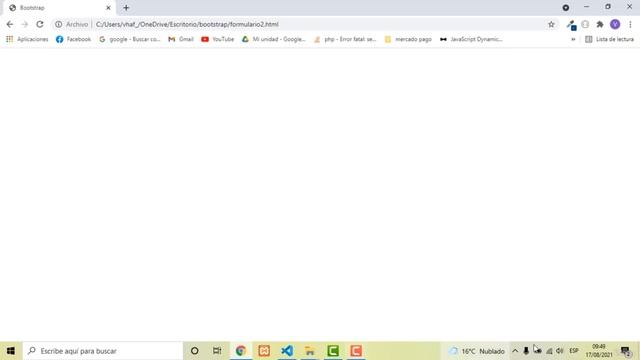
Task: Open the mercado pago bookmark folder
Action: point(408,39)
